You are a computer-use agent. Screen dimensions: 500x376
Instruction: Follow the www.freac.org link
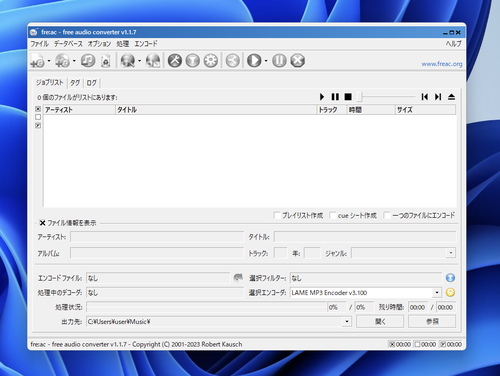[x=442, y=64]
